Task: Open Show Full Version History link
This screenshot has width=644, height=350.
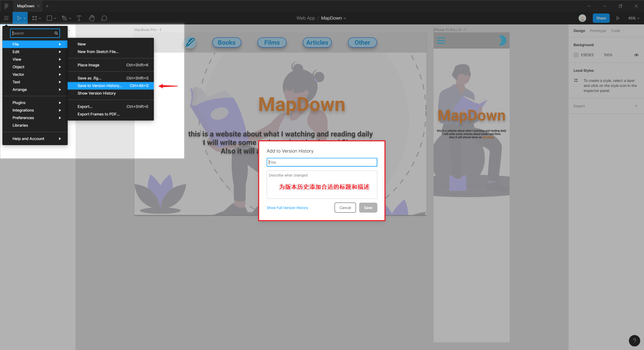Action: pos(287,208)
